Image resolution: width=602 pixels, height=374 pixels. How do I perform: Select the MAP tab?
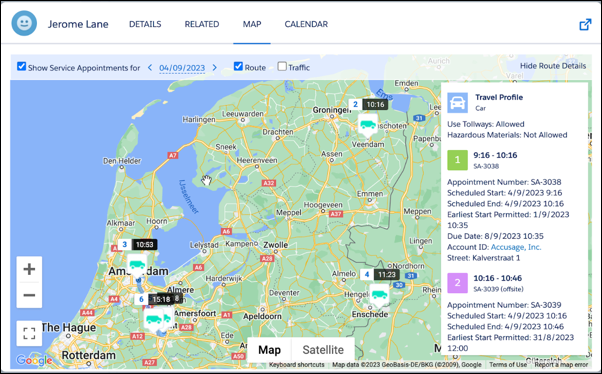[252, 24]
